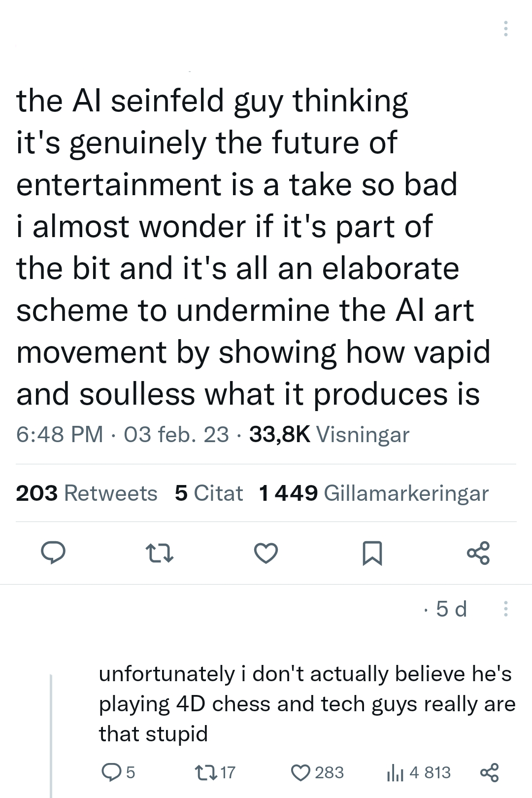Share the AI seinfeld tweet
This screenshot has width=532, height=798.
click(479, 553)
